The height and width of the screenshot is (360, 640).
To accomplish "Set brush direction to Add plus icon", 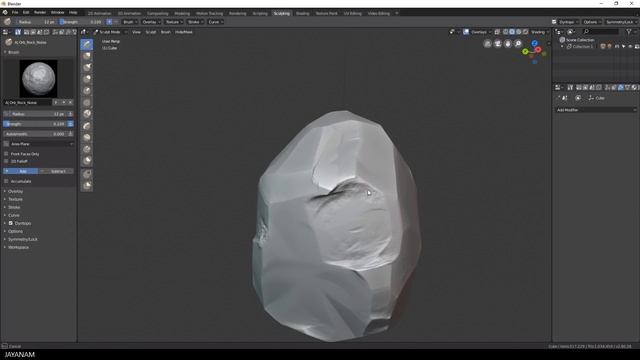I will click(x=109, y=22).
